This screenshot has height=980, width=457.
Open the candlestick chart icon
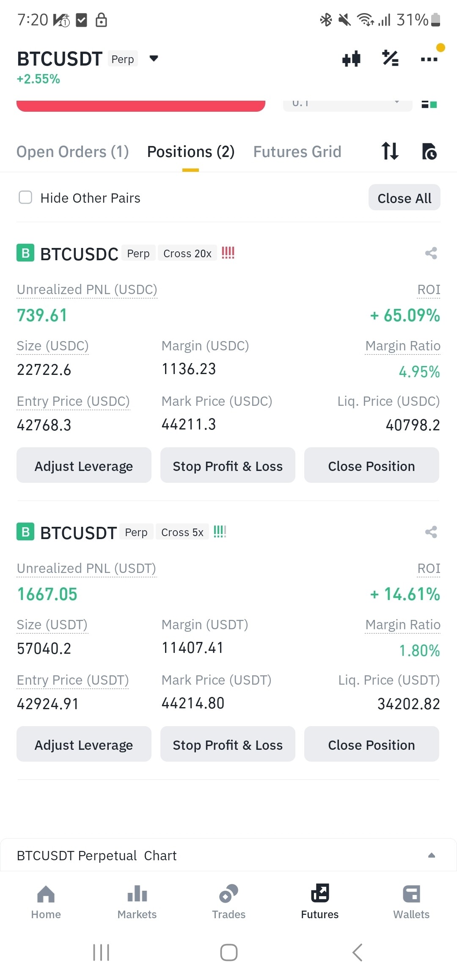pos(351,58)
